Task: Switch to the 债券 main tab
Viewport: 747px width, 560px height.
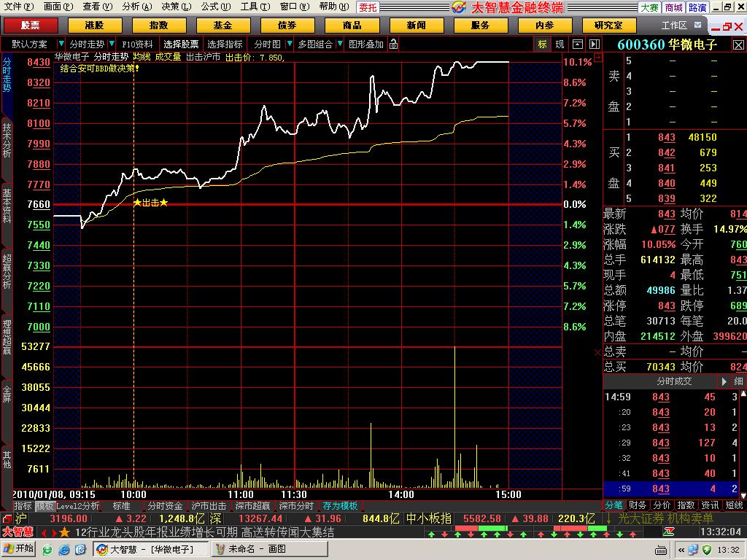Action: point(287,26)
